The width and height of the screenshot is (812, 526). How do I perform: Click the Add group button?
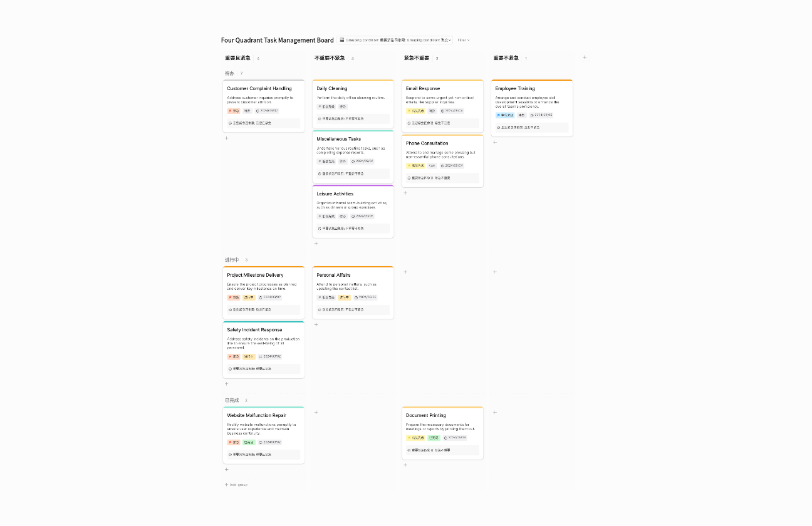[236, 485]
